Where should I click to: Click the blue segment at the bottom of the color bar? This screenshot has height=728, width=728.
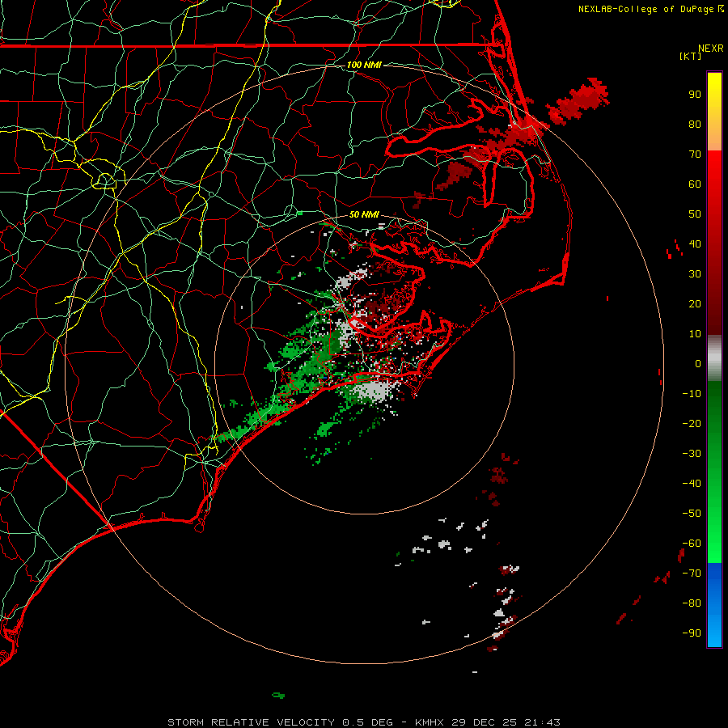click(714, 605)
